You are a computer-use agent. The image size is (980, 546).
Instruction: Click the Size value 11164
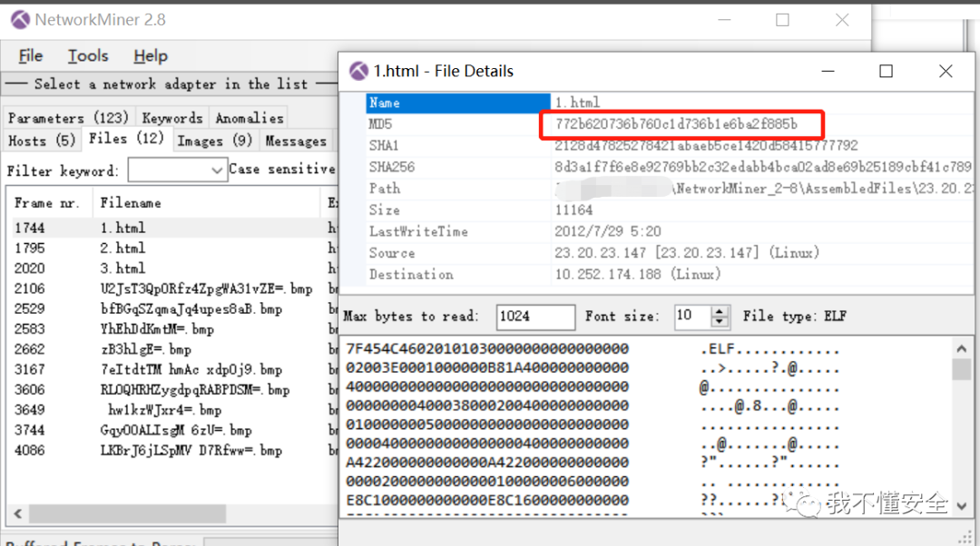coord(573,210)
